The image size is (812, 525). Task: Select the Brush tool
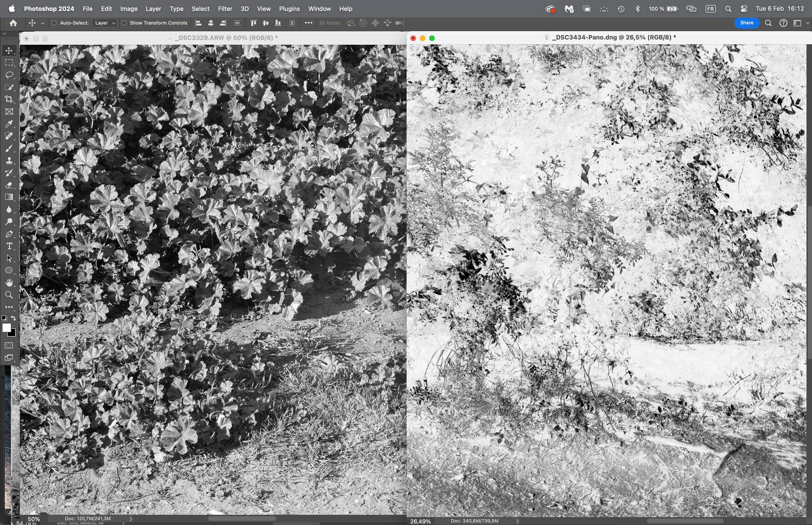(x=9, y=148)
